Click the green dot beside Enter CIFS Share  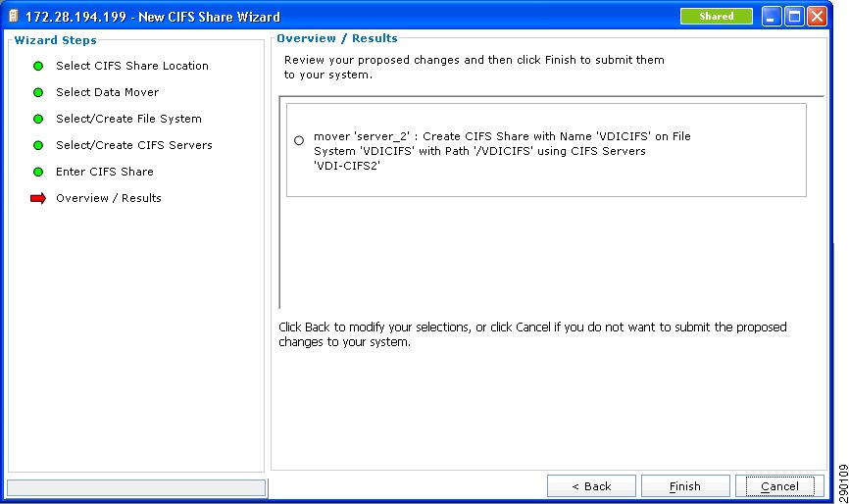(x=38, y=173)
